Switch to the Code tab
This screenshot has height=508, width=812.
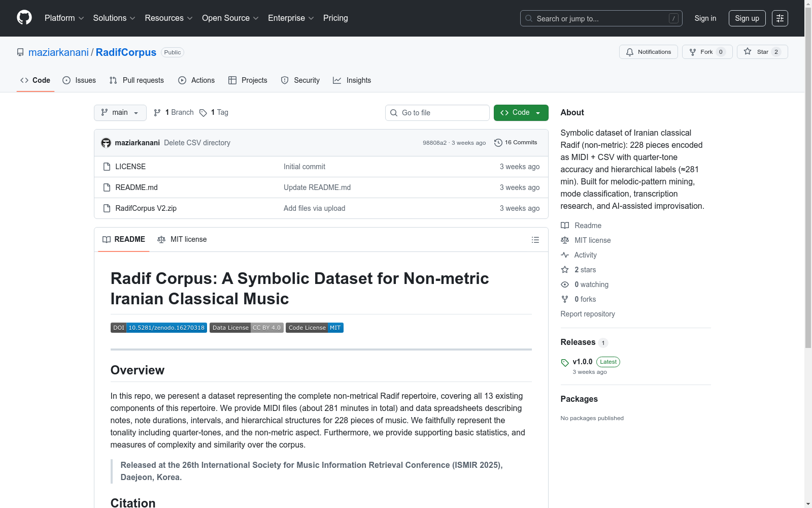pos(36,80)
